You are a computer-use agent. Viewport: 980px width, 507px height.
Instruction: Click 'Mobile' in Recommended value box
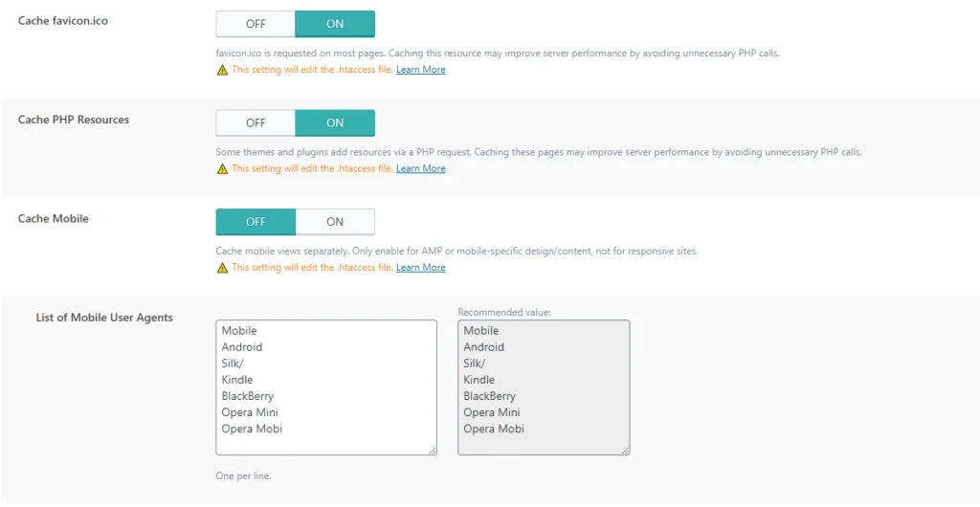(480, 331)
